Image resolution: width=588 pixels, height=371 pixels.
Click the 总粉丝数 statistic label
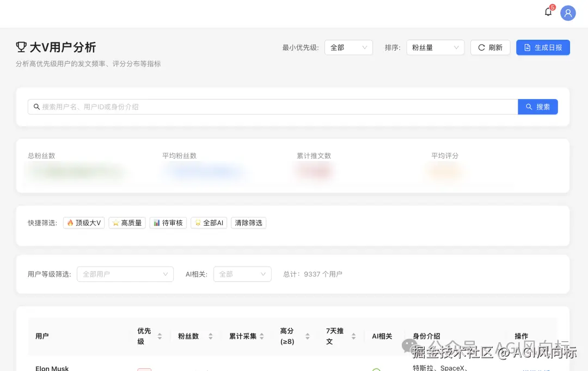[x=41, y=156]
